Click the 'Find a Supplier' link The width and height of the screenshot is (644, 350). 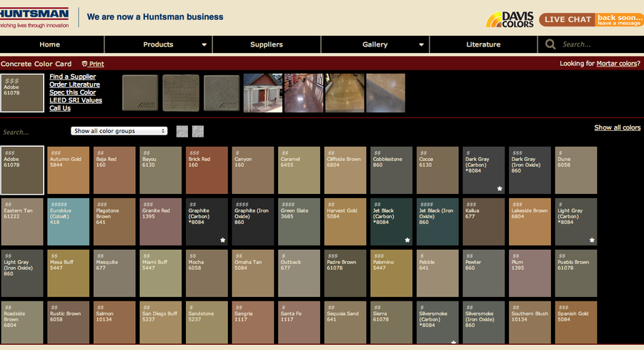click(x=72, y=77)
